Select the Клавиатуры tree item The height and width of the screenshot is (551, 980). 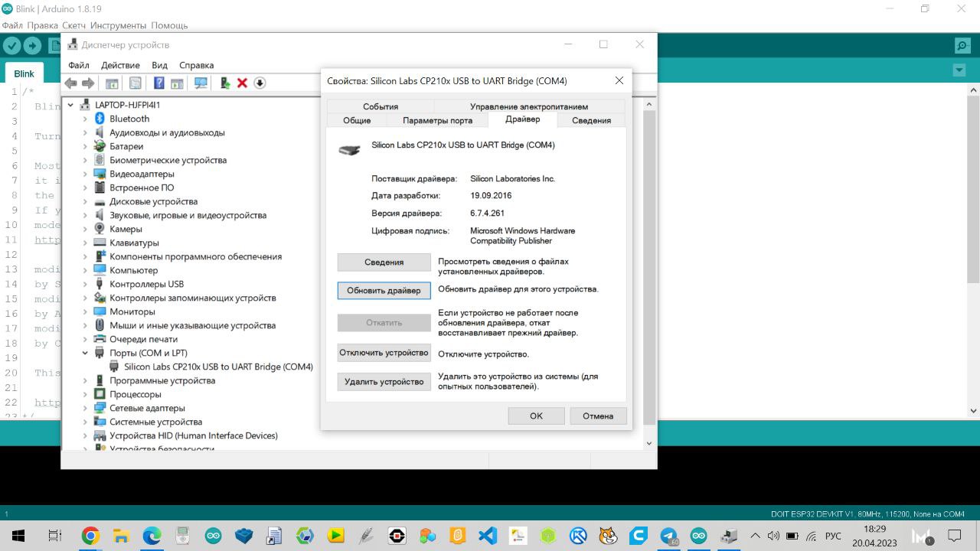point(134,243)
